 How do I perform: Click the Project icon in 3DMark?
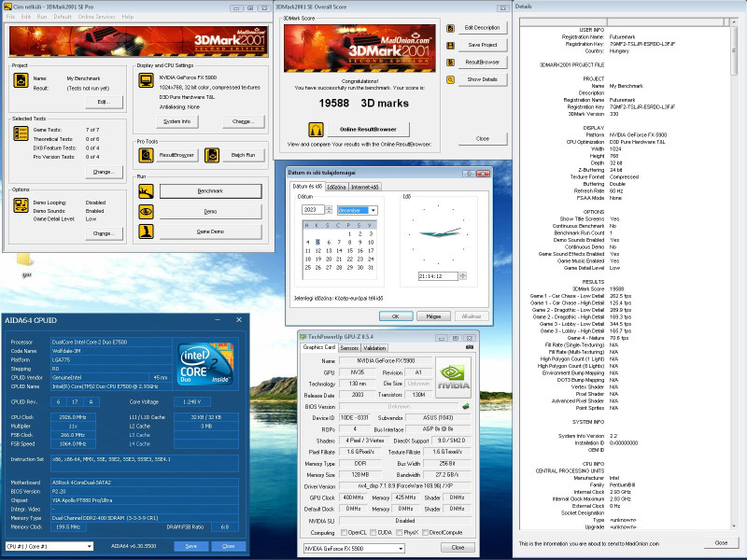(x=21, y=80)
